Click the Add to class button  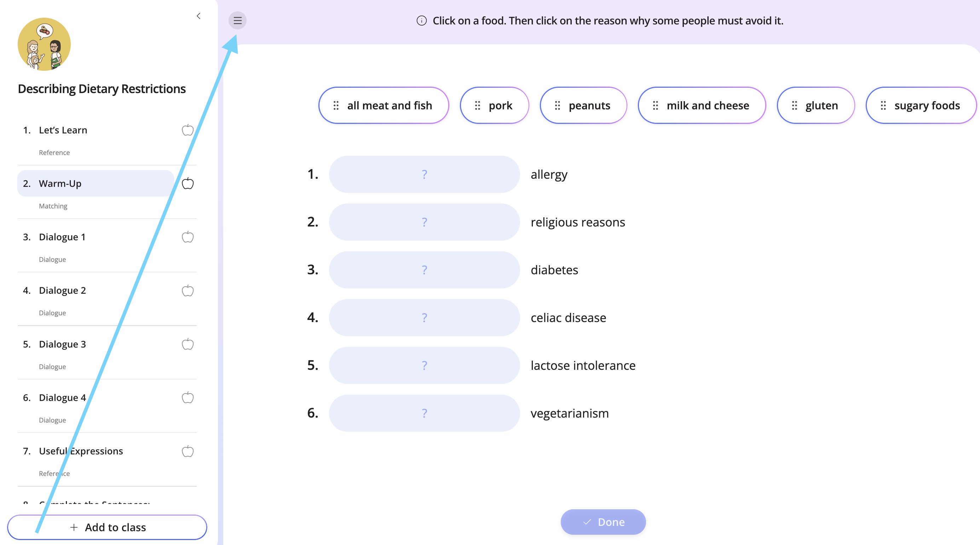(x=107, y=527)
